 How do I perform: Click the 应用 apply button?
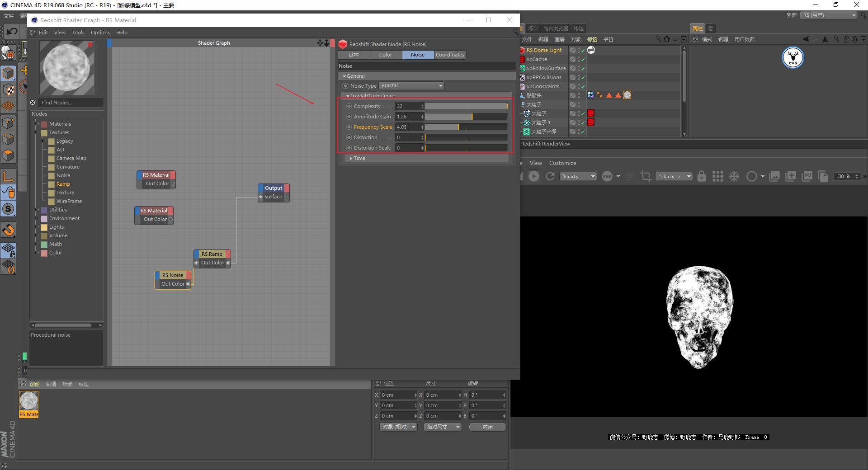487,427
